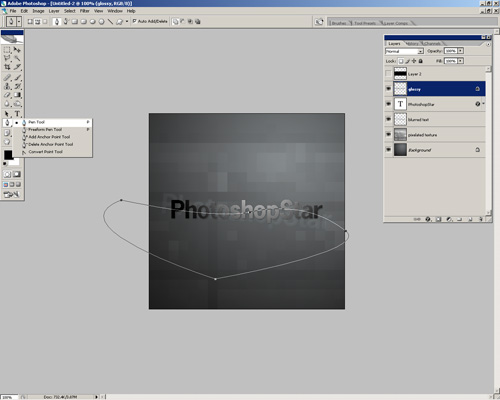Choose the Line shape in options bar
Viewport: 500px width, 400px height.
(x=110, y=22)
